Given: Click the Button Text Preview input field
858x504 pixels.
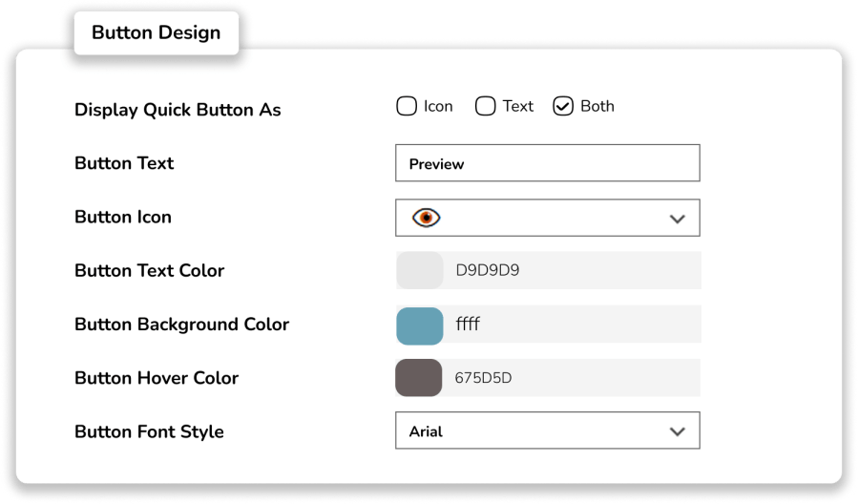Looking at the screenshot, I should coord(547,163).
